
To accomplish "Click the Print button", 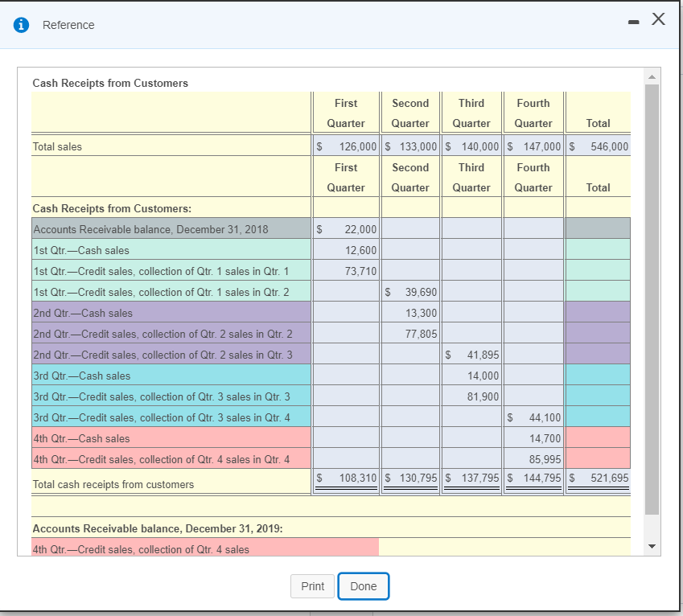I will point(312,586).
